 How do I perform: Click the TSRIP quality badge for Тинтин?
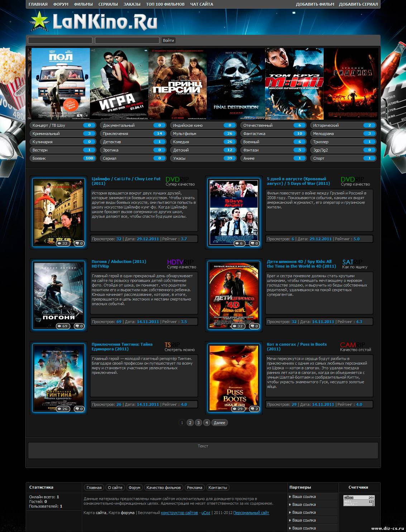(172, 345)
